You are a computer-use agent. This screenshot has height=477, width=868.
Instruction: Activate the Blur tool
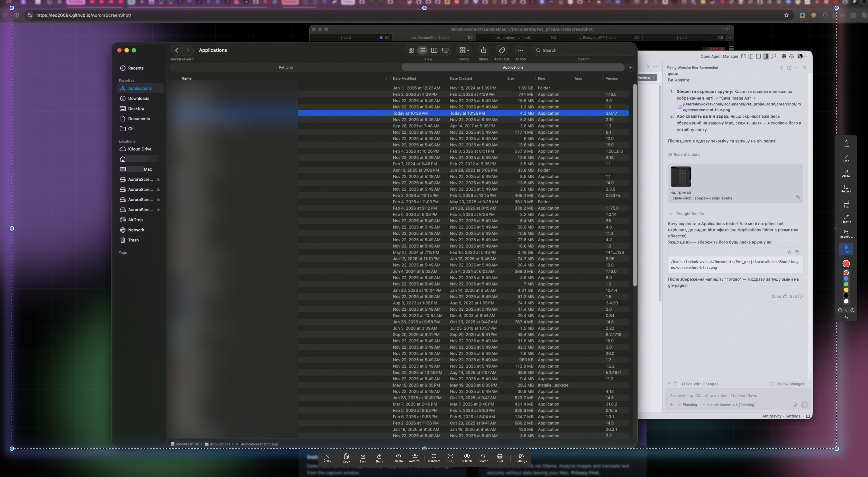[846, 249]
